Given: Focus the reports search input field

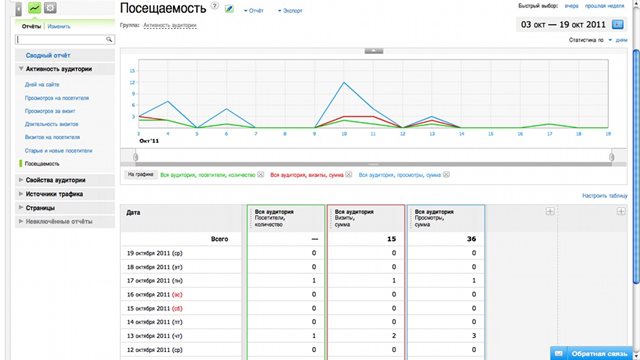Looking at the screenshot, I should (x=61, y=40).
